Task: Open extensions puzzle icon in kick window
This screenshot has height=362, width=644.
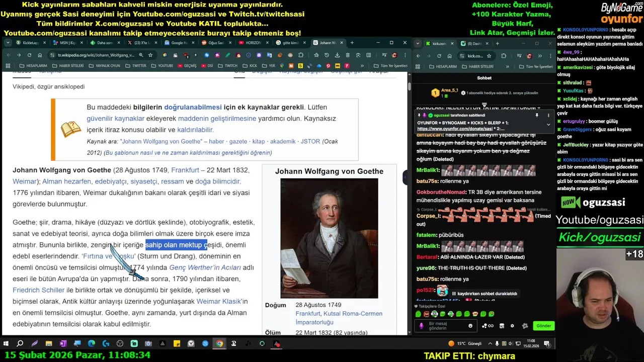Action: [504, 56]
